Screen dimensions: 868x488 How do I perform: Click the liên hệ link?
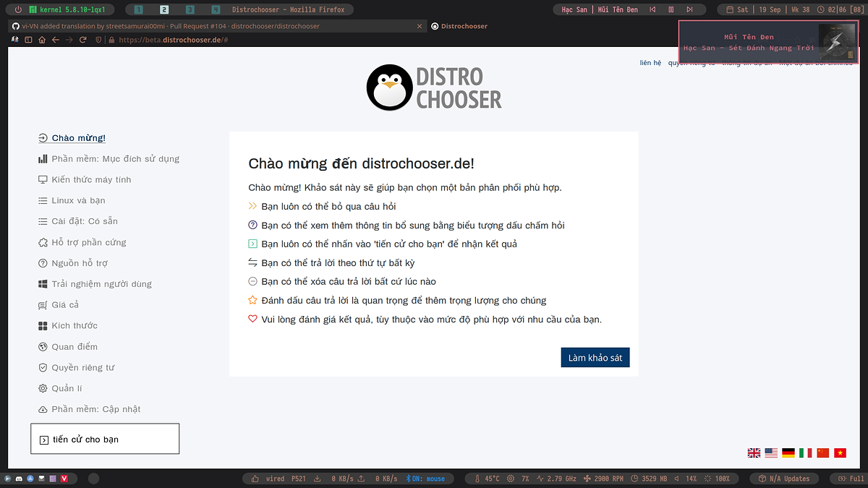[x=650, y=63]
